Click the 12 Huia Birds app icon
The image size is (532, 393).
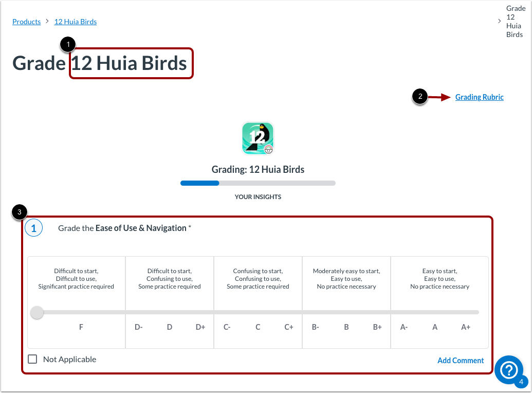point(258,138)
